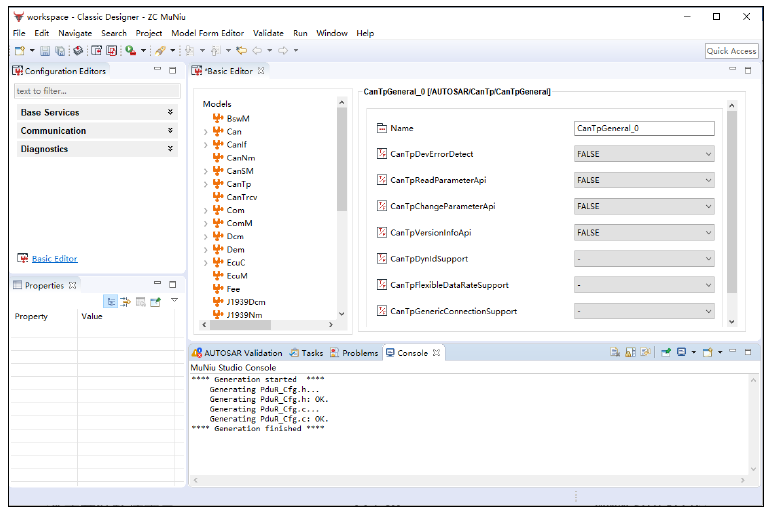Toggle Show Advanced Properties in the Properties view
Screen dimensions: 768x516
coord(125,302)
